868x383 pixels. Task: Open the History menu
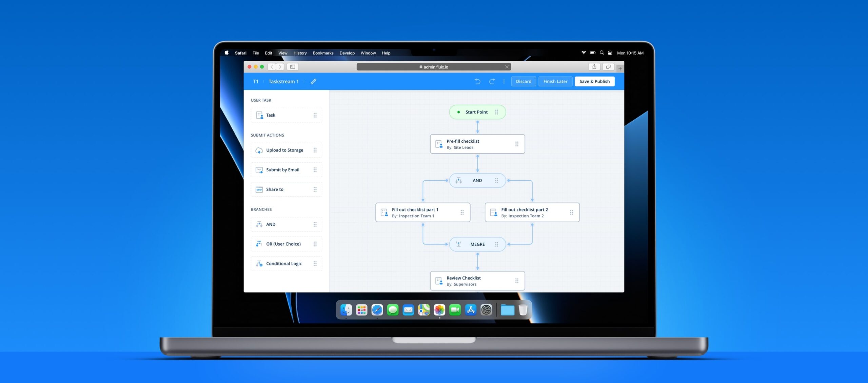(300, 53)
